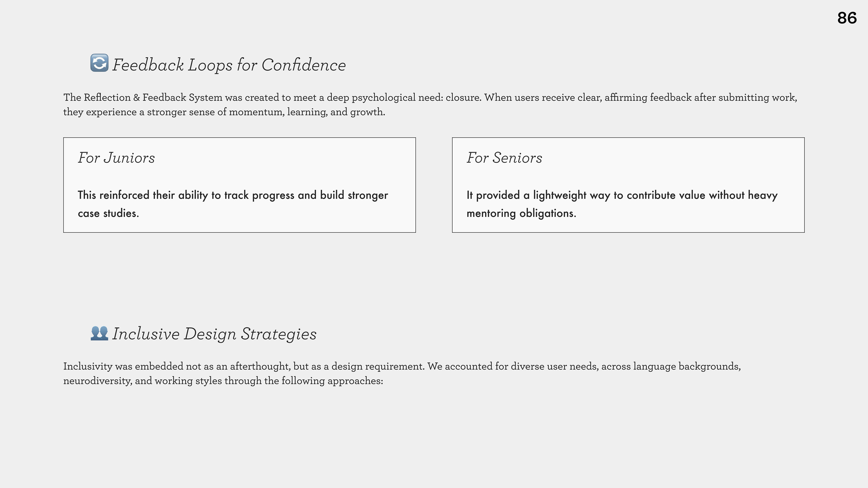Click the word "closure" in the paragraph

click(x=463, y=98)
